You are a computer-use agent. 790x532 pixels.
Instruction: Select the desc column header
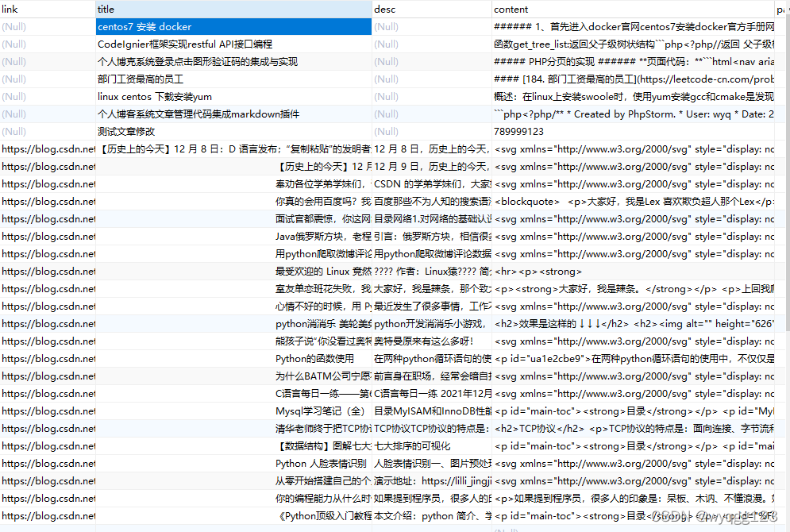(x=432, y=9)
